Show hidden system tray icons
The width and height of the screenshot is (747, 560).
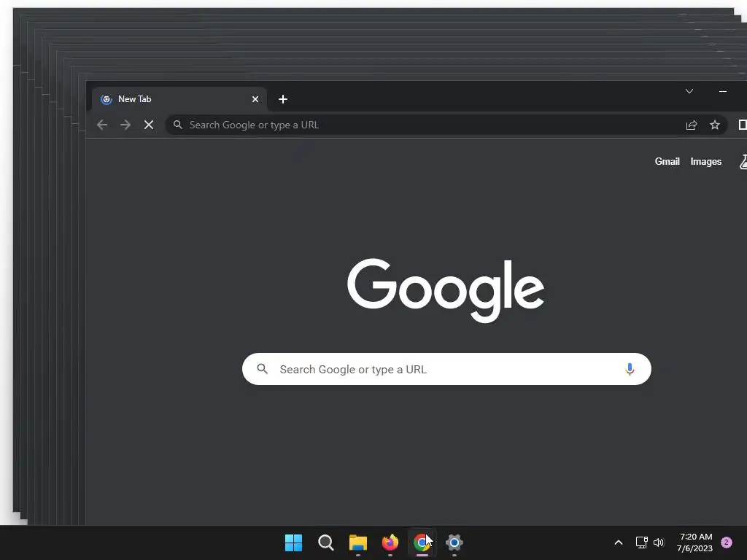619,542
